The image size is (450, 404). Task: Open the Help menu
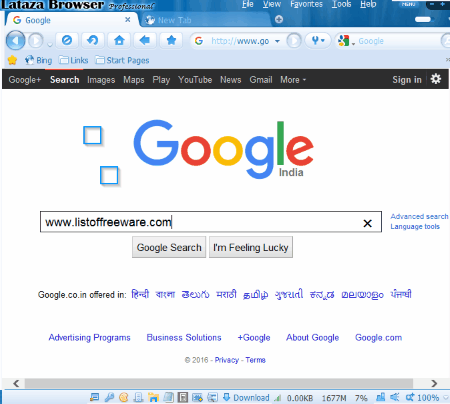click(368, 4)
